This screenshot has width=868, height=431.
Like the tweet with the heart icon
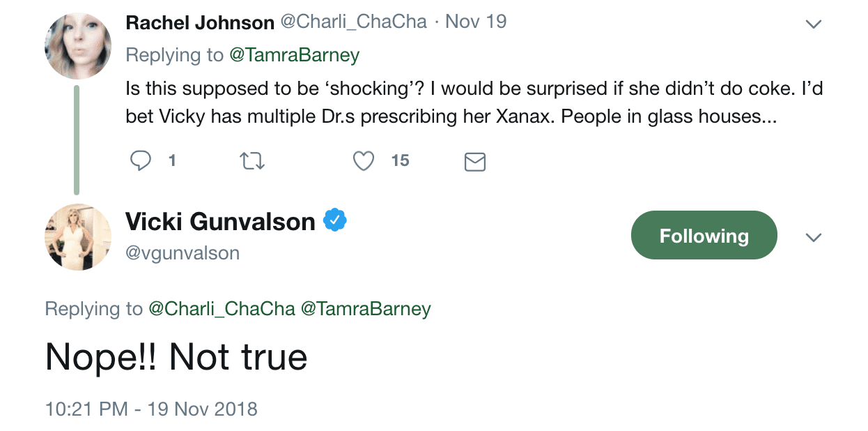[363, 161]
